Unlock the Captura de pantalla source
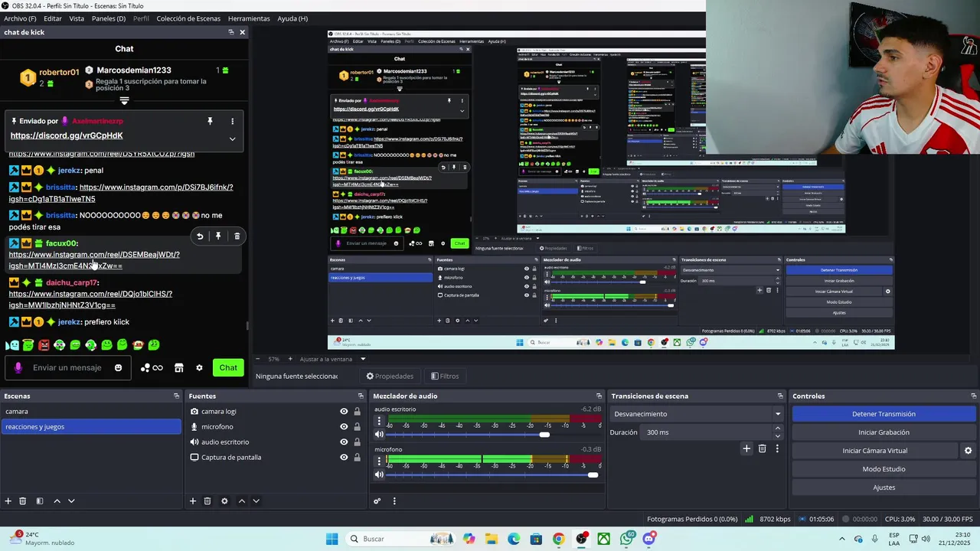The height and width of the screenshot is (551, 980). 357,458
